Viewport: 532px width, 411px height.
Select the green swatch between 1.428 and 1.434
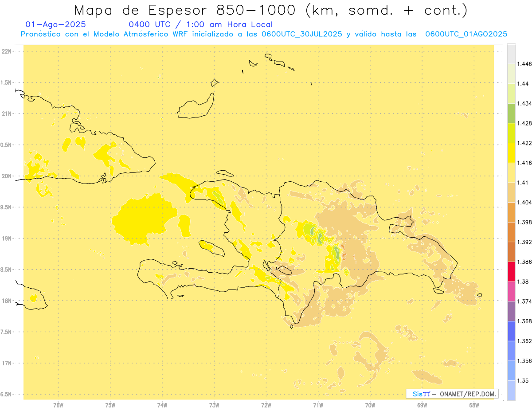511,113
